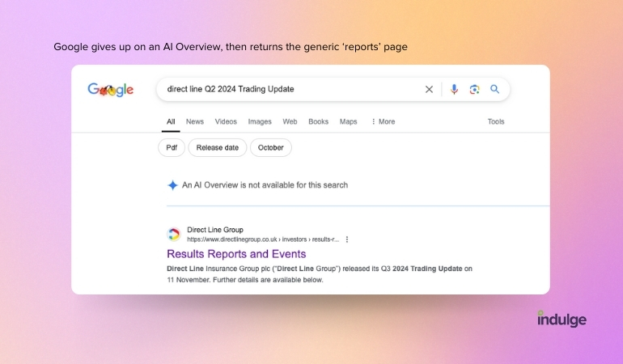Image resolution: width=623 pixels, height=364 pixels.
Task: Switch to the Books tab
Action: click(318, 121)
